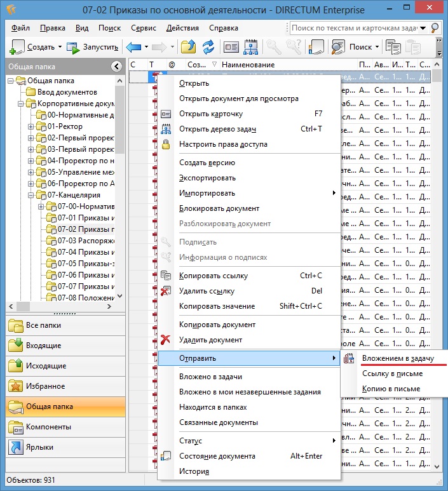Click Удалить документ in context menu
This screenshot has height=491, width=448.
pos(210,340)
